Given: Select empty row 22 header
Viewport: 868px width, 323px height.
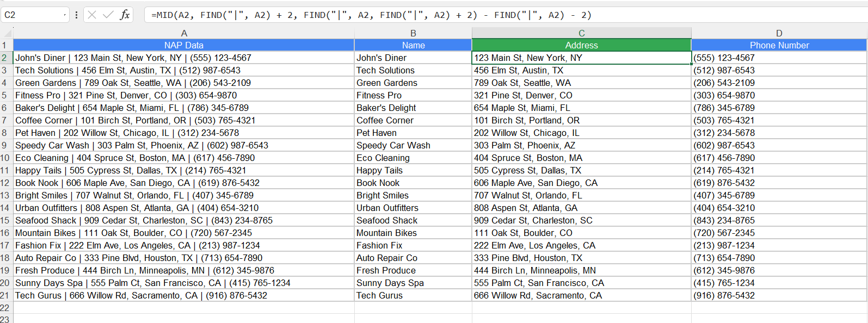Looking at the screenshot, I should pos(7,308).
